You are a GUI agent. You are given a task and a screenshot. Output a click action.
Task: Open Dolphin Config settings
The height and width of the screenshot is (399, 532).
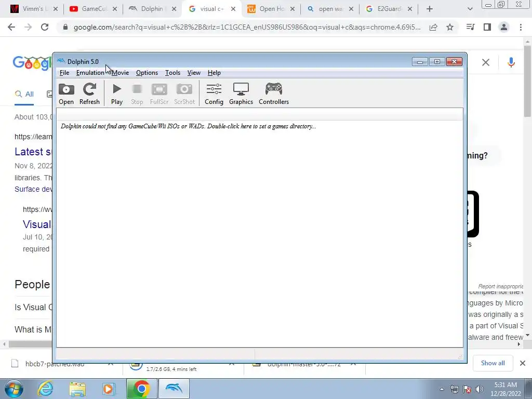pyautogui.click(x=214, y=94)
